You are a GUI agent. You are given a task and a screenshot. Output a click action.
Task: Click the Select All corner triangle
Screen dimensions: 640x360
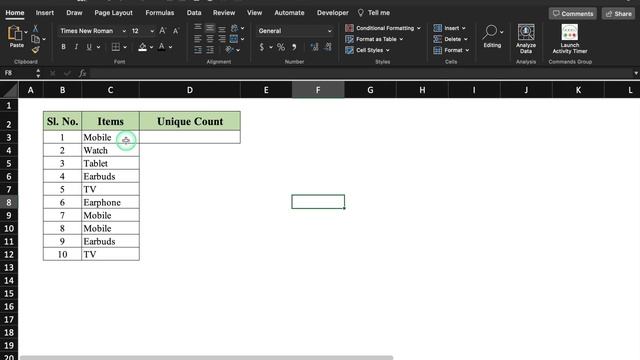point(9,90)
